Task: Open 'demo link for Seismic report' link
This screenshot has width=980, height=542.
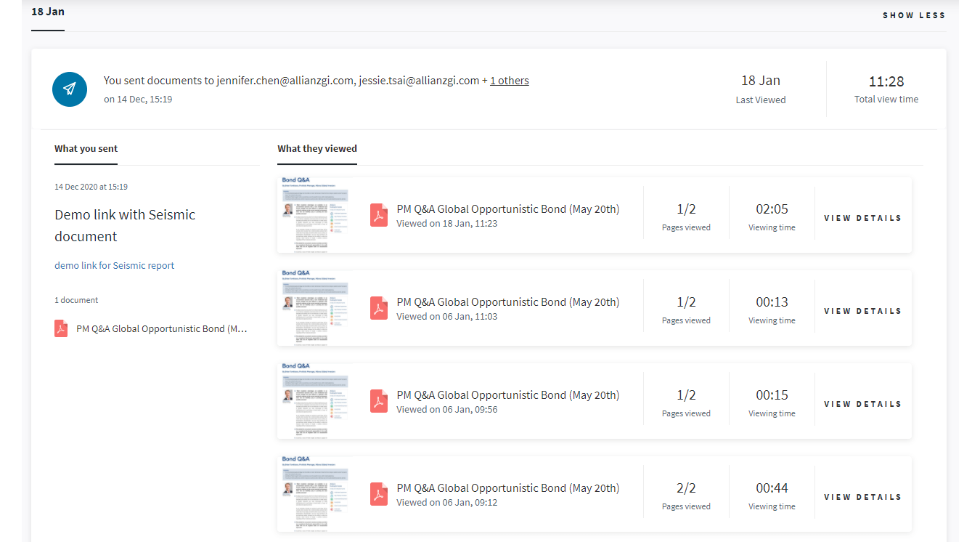Action: [115, 265]
